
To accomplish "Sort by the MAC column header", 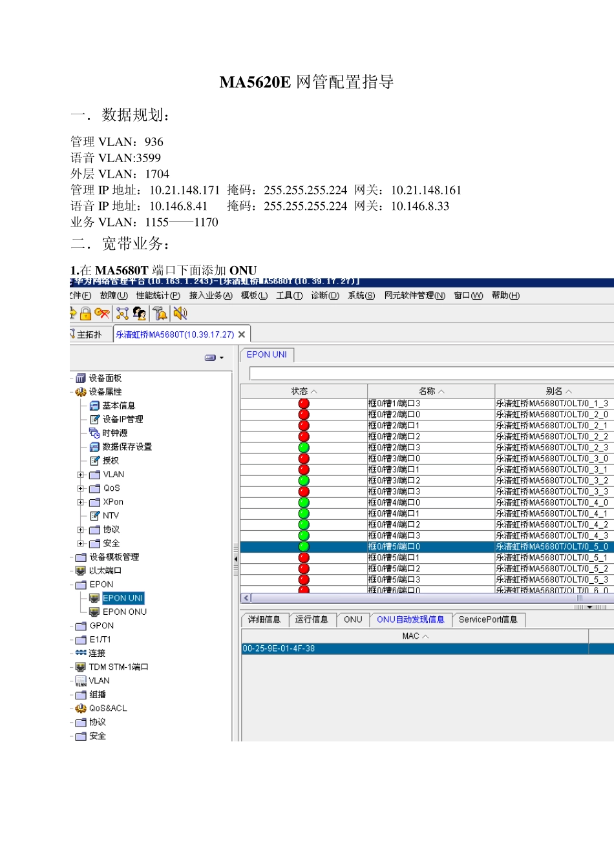I will pyautogui.click(x=415, y=637).
